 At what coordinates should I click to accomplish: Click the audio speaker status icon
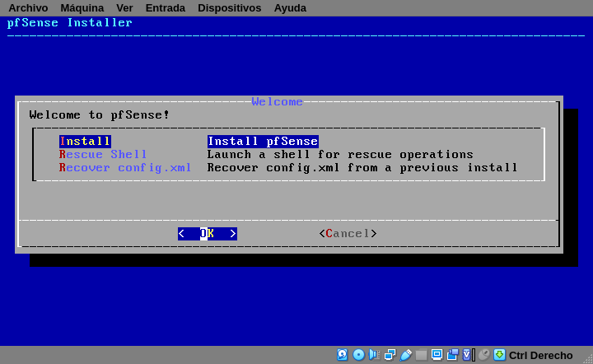[x=375, y=355]
